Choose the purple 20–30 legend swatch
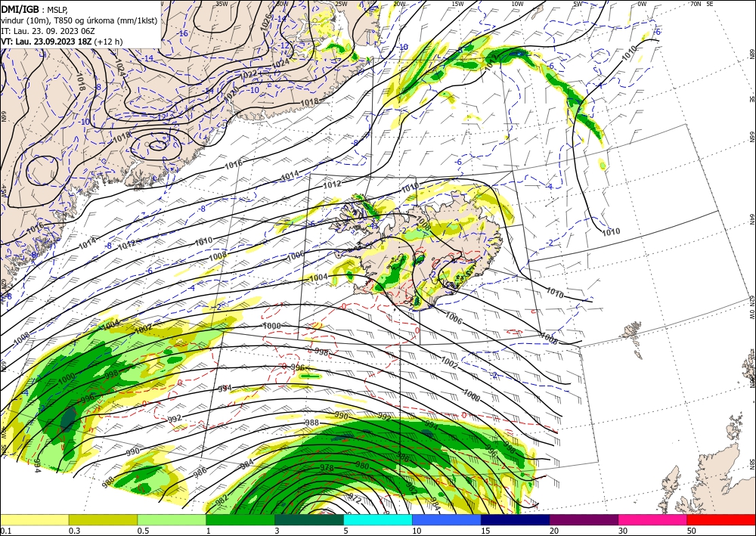756x536 pixels. (584, 519)
